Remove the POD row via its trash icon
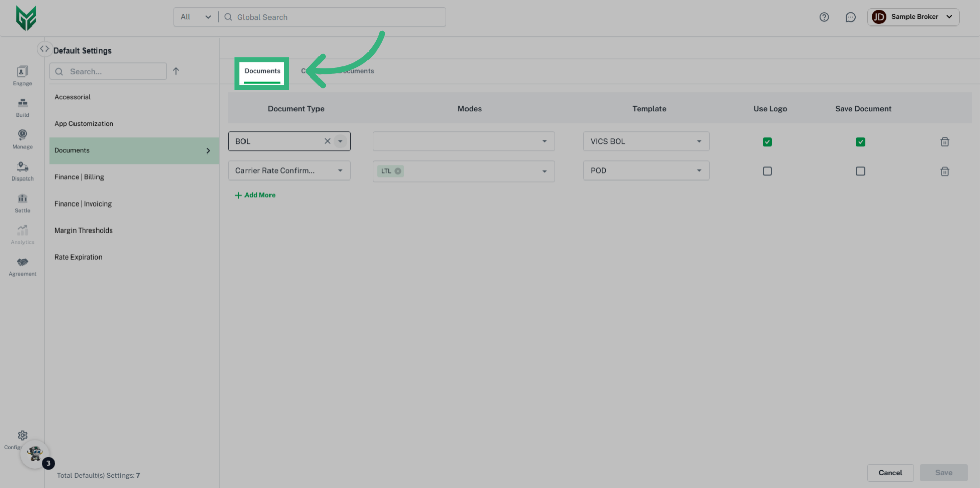The height and width of the screenshot is (488, 980). [x=945, y=171]
